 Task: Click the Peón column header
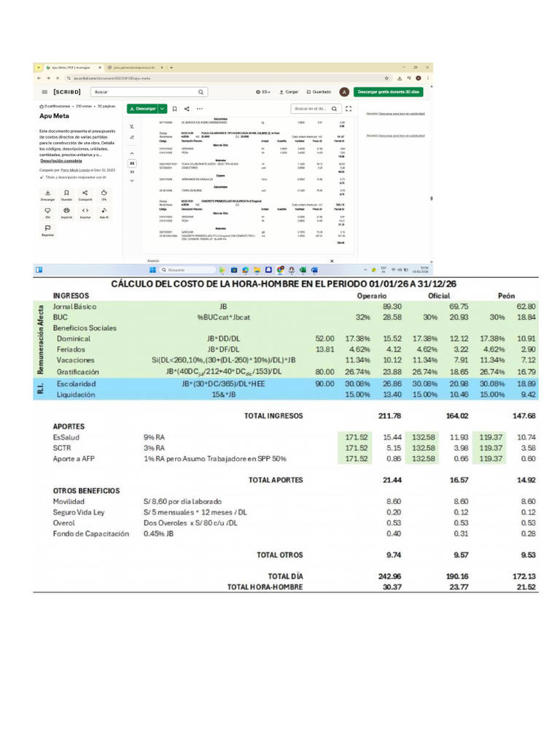(506, 296)
